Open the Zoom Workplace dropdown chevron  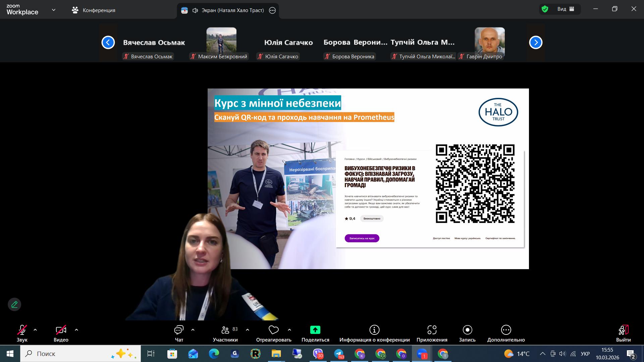pyautogui.click(x=54, y=10)
